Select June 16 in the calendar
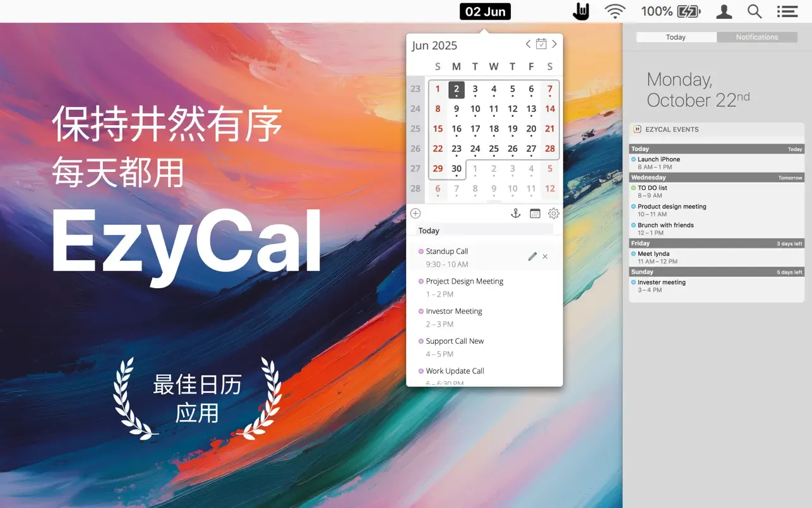Image resolution: width=812 pixels, height=508 pixels. click(x=457, y=130)
